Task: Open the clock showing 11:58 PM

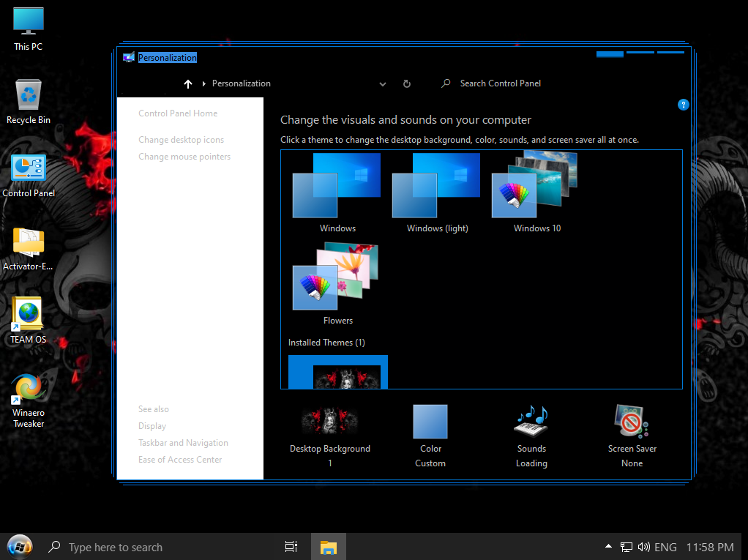Action: [710, 547]
